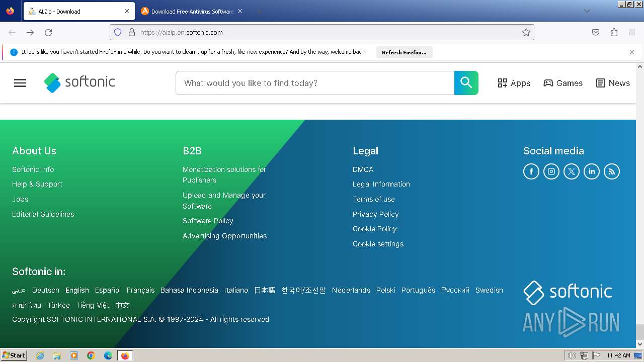Bookmark this page with the star icon
The image size is (644, 362).
(x=526, y=32)
